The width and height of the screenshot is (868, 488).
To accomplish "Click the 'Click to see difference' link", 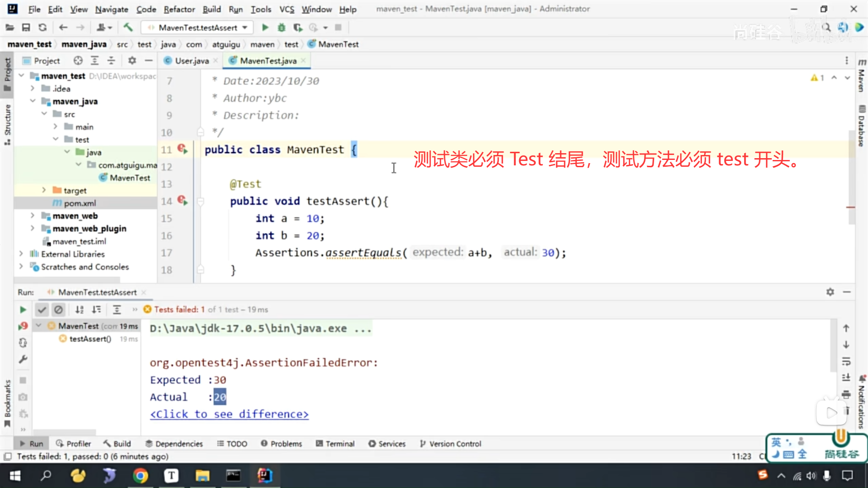I will [229, 414].
